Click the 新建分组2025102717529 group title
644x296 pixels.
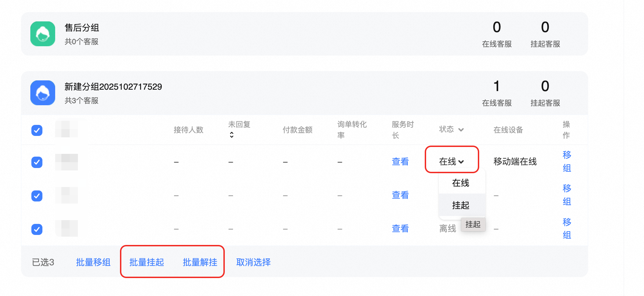coord(113,87)
